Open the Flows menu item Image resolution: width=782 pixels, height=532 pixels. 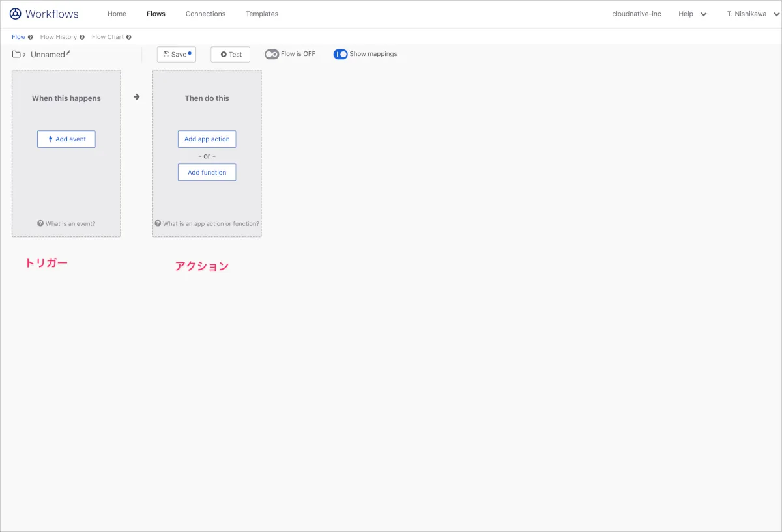(156, 14)
